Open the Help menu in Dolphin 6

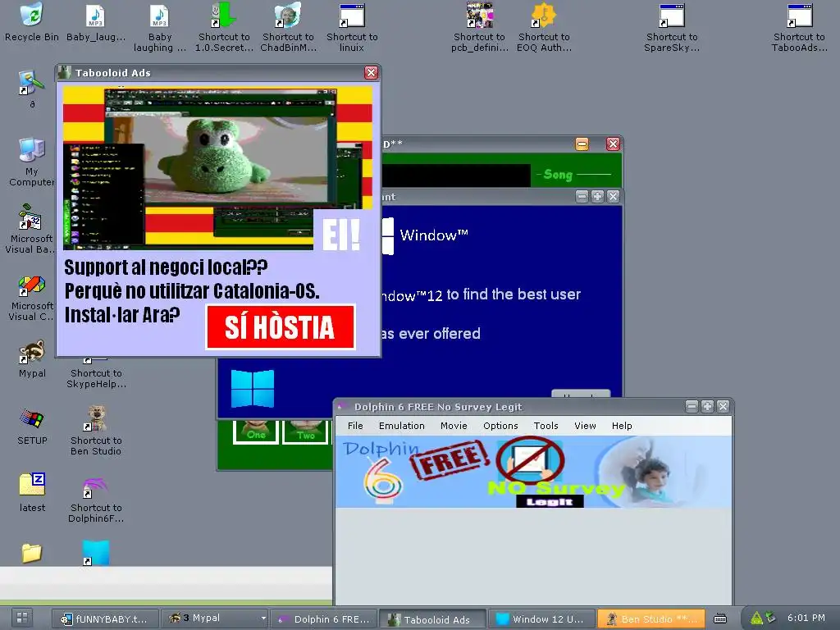622,426
